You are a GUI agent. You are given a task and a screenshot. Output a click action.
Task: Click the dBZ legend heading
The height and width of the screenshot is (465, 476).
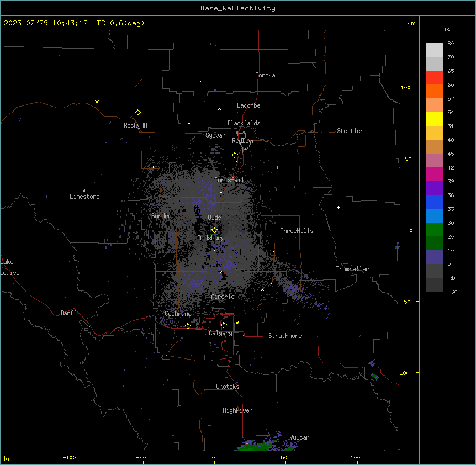(447, 30)
